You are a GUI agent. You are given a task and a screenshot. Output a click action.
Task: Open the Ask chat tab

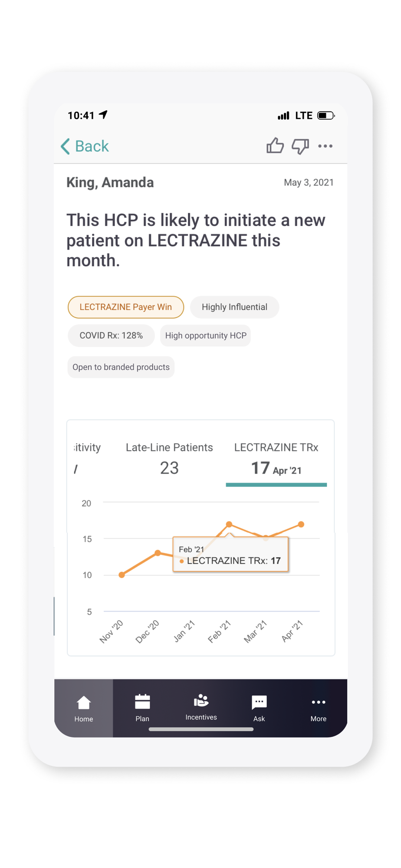tap(259, 708)
